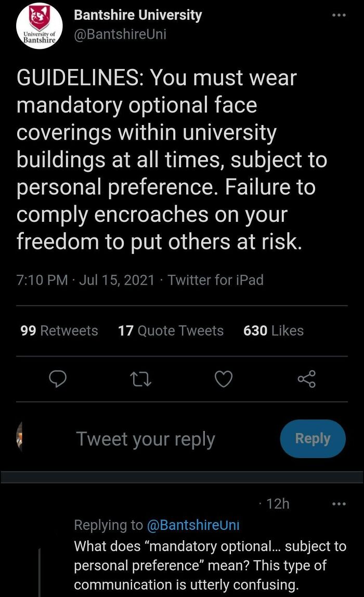Tap @BantshireUni mention in Replying to
The image size is (364, 597).
pos(193,525)
